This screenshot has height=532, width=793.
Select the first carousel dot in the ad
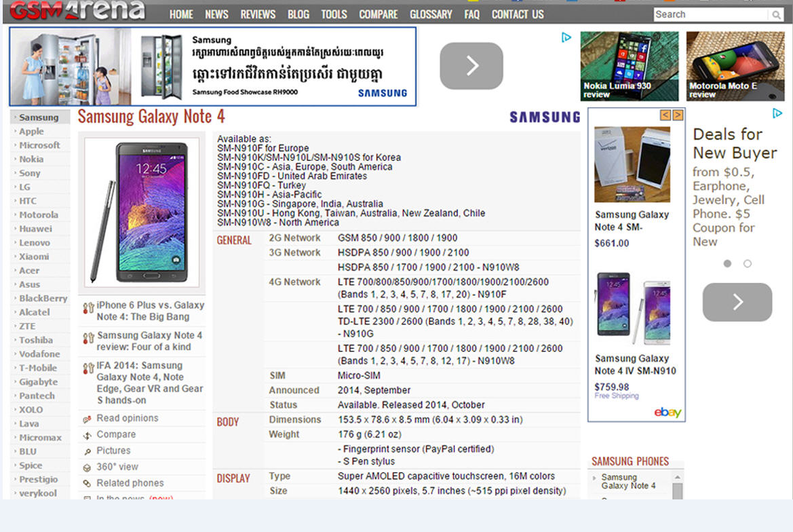(x=727, y=263)
